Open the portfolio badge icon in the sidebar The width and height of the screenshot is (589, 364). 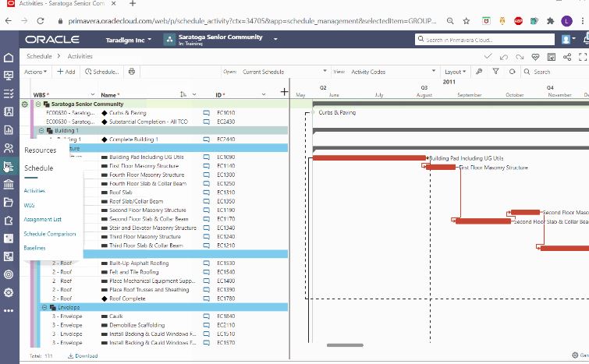click(9, 111)
